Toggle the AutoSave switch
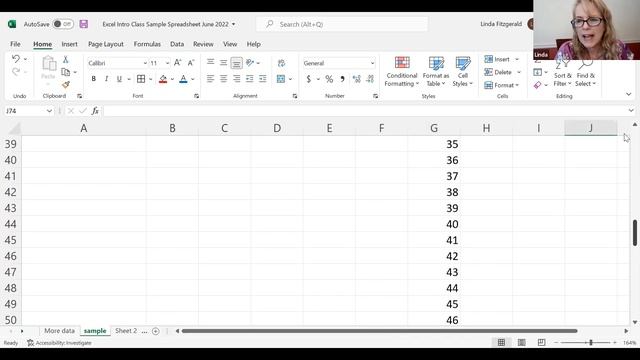The width and height of the screenshot is (640, 360). (63, 24)
